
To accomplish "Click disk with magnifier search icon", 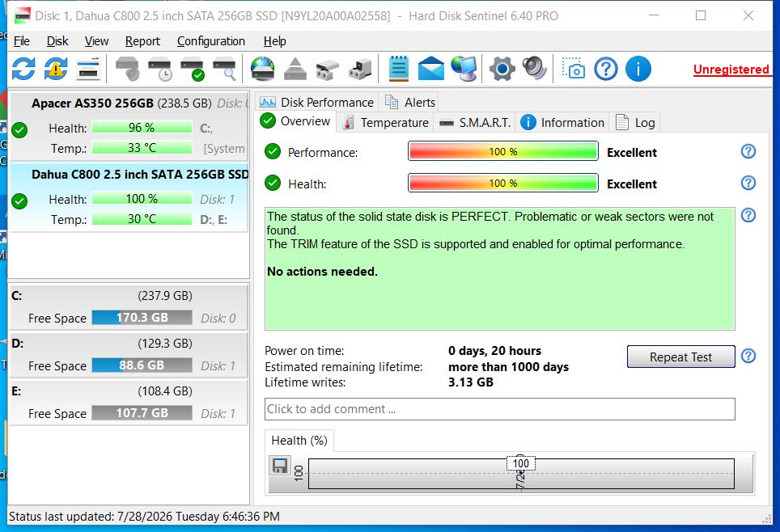I will tap(224, 69).
